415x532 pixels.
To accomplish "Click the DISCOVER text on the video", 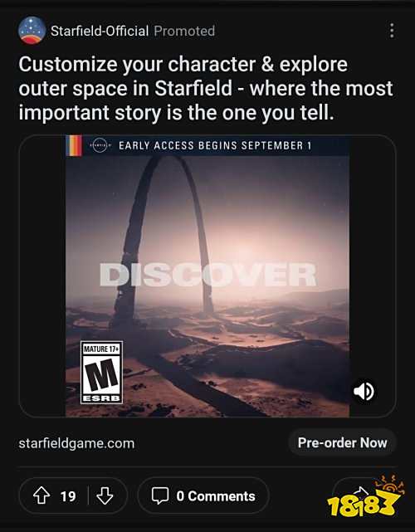I will (x=208, y=275).
